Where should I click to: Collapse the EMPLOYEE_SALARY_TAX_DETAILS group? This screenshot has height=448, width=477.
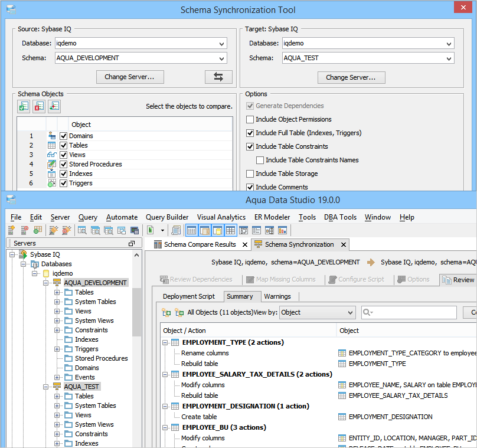coord(165,374)
